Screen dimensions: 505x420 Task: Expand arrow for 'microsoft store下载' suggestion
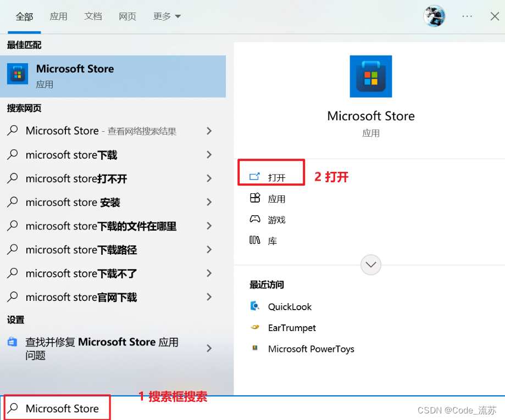(209, 155)
